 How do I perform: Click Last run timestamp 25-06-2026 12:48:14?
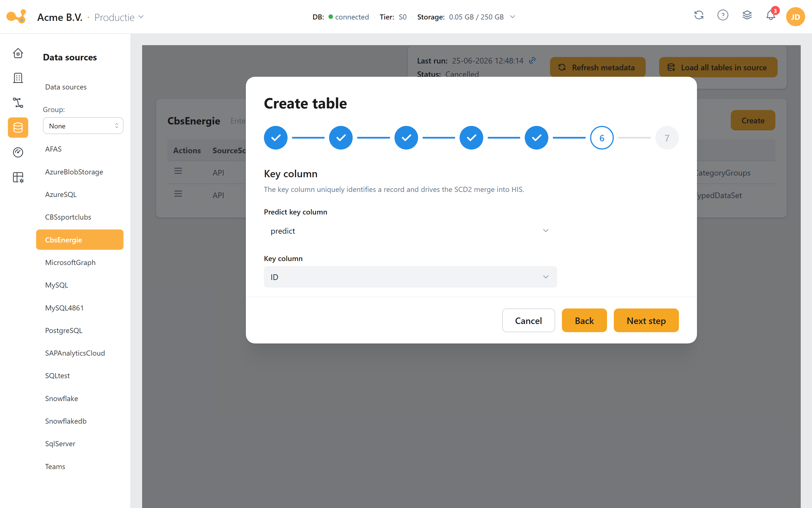(487, 60)
